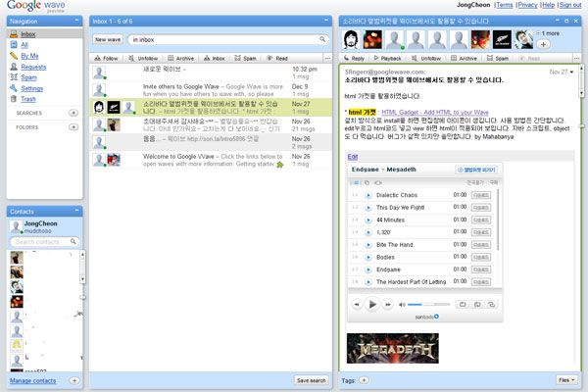
Task: Click the download button for 1,320' track
Action: point(481,232)
